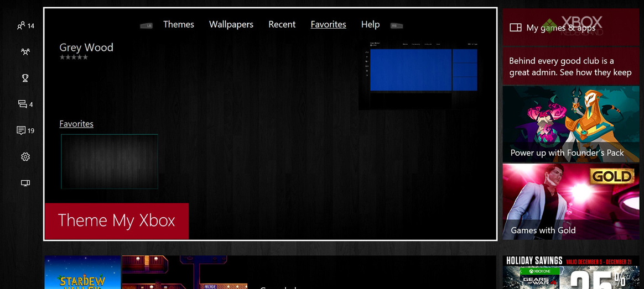Open the Games with Gold tile
The height and width of the screenshot is (289, 644).
click(571, 202)
